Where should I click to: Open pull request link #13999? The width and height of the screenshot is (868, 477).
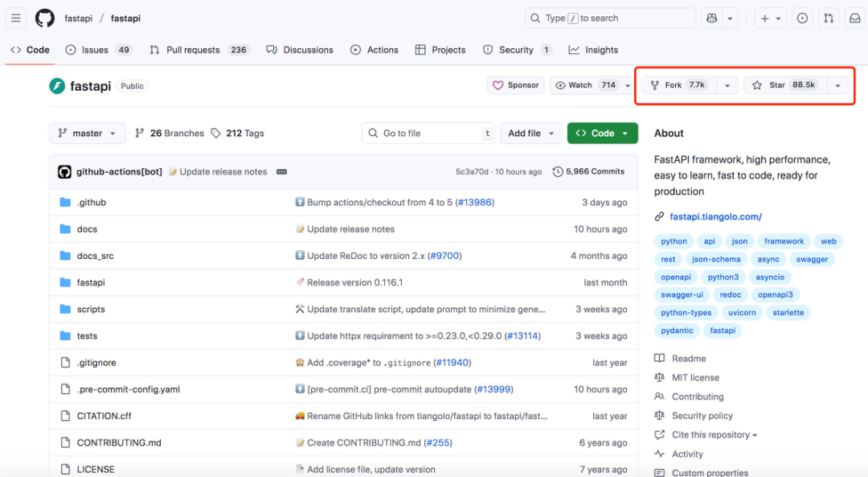493,389
